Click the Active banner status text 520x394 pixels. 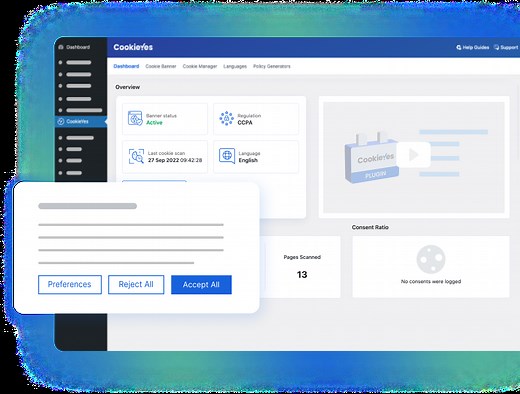[x=154, y=123]
